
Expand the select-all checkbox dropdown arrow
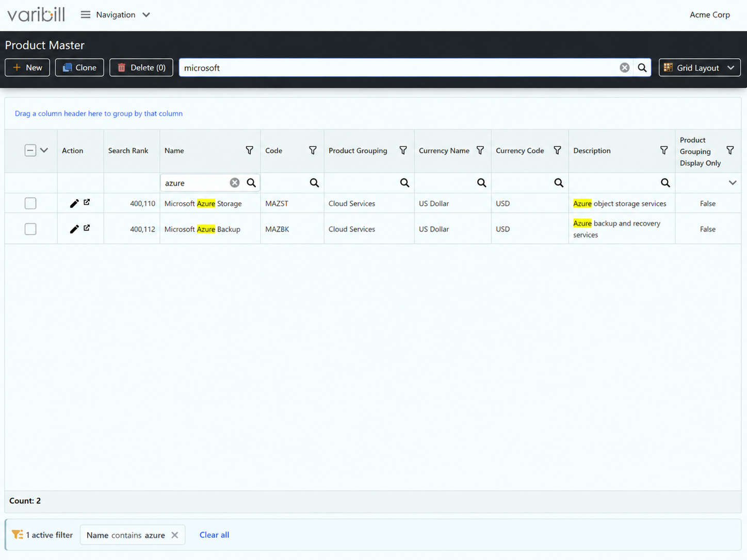click(44, 151)
